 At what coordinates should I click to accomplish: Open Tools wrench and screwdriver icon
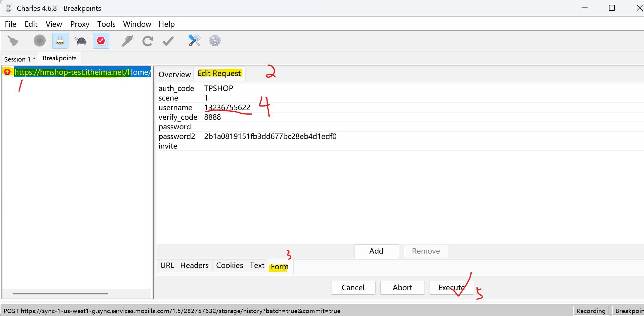pos(194,41)
